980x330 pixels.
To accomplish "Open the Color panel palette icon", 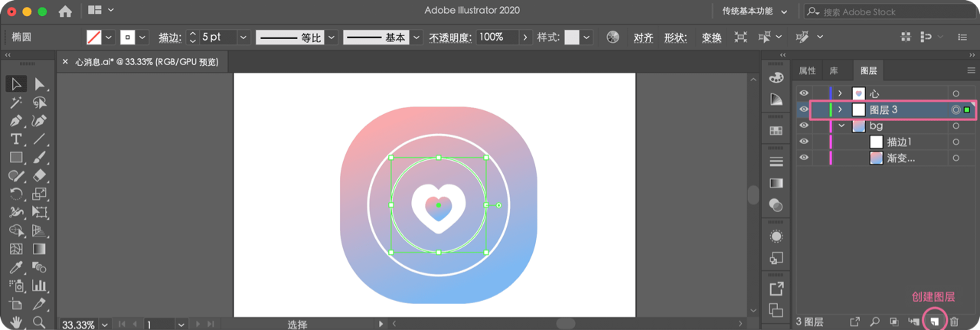I will pos(776,77).
